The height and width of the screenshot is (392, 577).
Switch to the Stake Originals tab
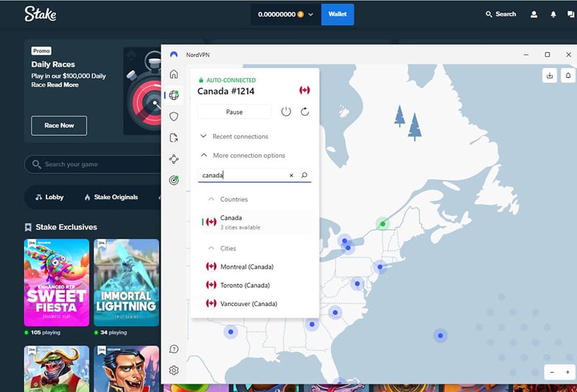[111, 197]
